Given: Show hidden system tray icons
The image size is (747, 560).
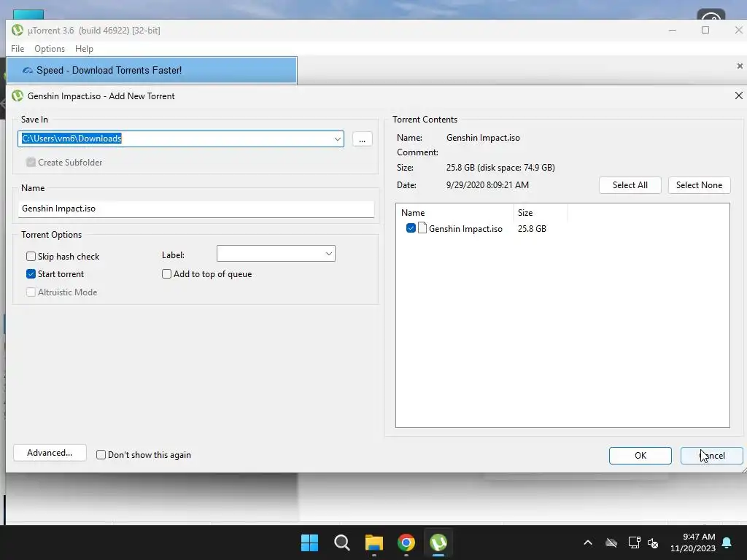Looking at the screenshot, I should coord(588,542).
